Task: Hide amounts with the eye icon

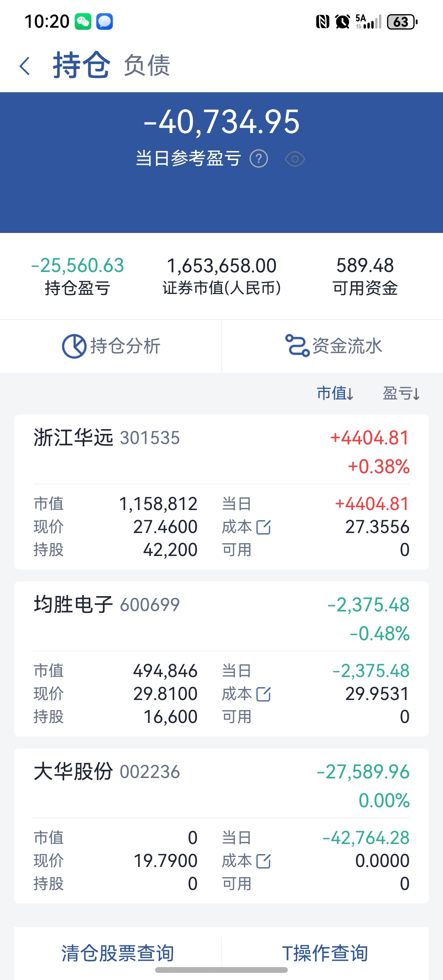Action: 295,159
